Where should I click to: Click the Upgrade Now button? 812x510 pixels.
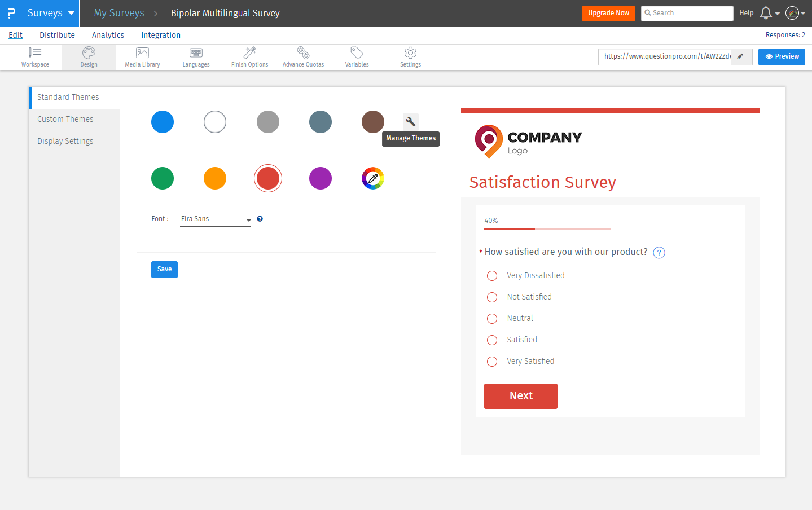[608, 12]
